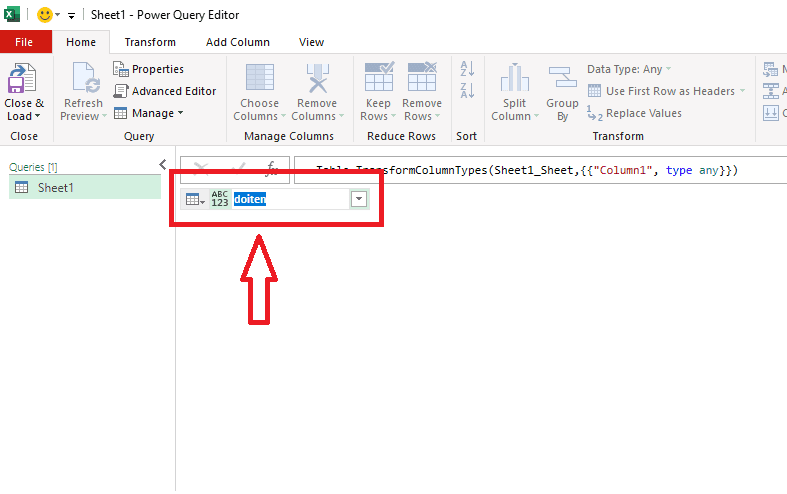Click the fx formula button
Viewport: 787px width, 494px height.
pyautogui.click(x=271, y=168)
